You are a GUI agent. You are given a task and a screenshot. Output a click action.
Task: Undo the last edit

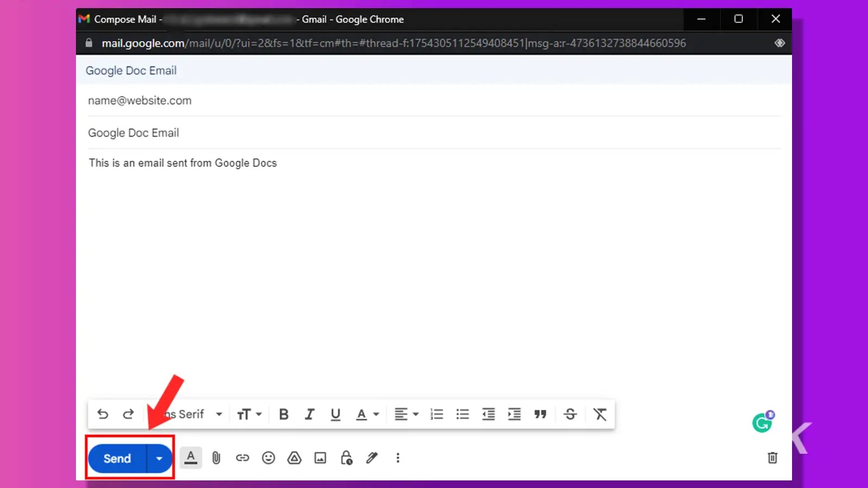pyautogui.click(x=103, y=414)
